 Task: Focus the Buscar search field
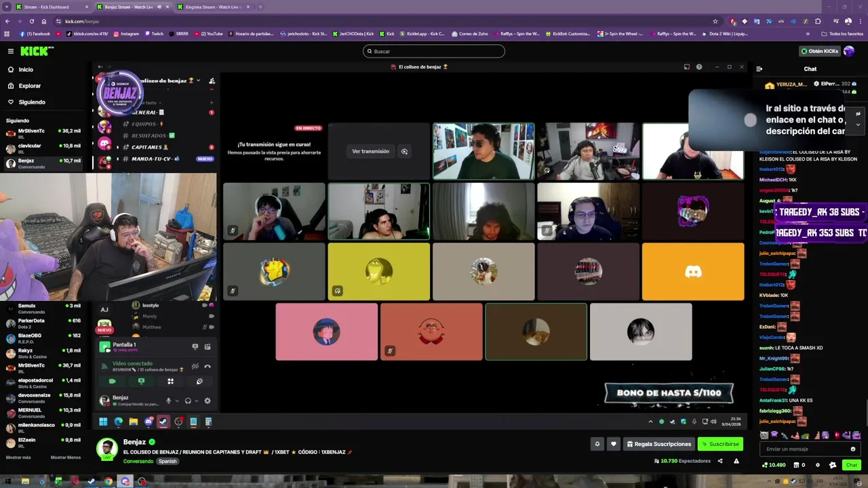tap(434, 52)
